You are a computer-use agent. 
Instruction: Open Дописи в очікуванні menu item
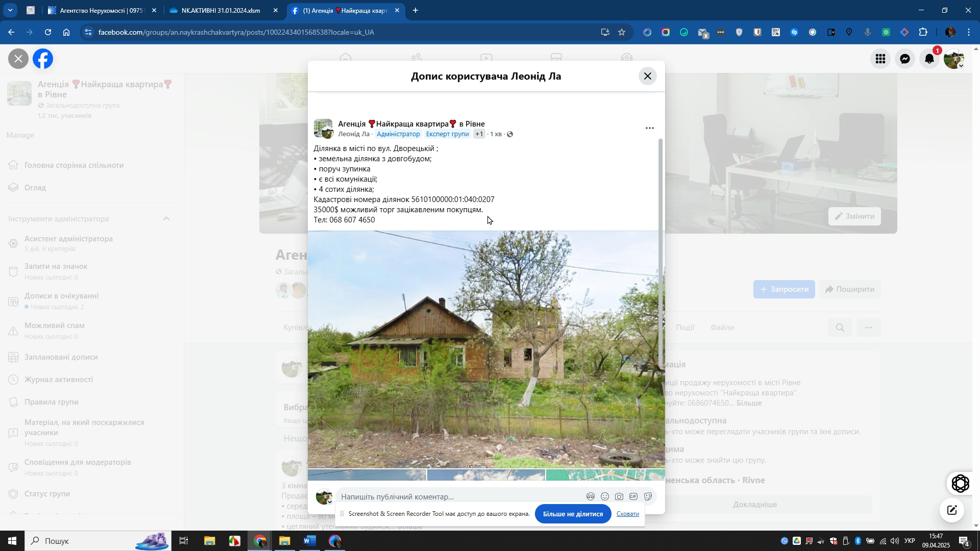pyautogui.click(x=62, y=296)
